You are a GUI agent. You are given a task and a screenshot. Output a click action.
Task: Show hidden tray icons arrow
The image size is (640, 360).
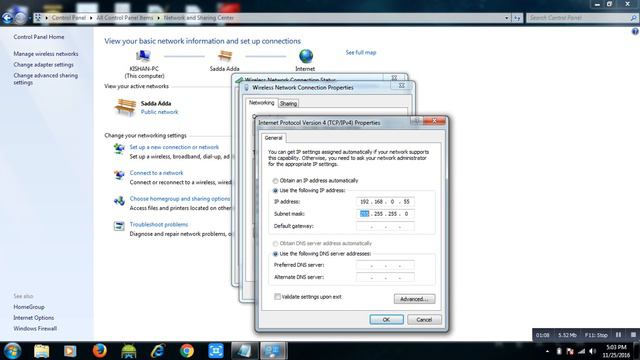coord(547,351)
